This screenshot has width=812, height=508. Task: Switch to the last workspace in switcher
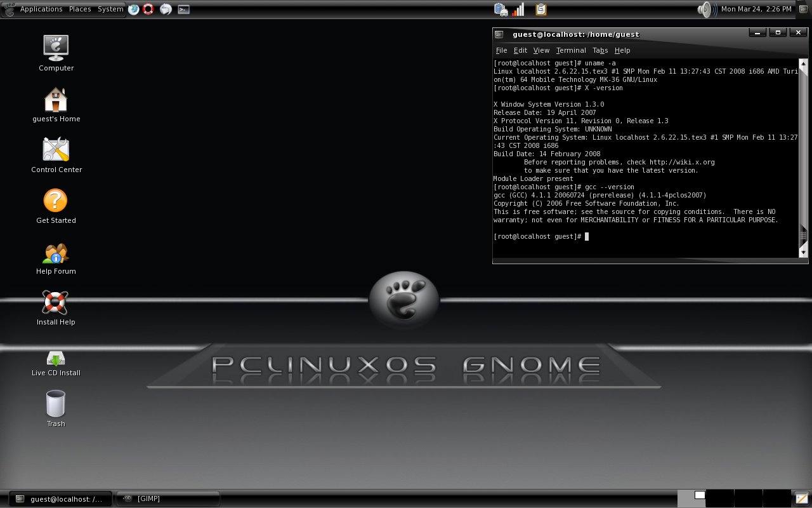(x=776, y=498)
